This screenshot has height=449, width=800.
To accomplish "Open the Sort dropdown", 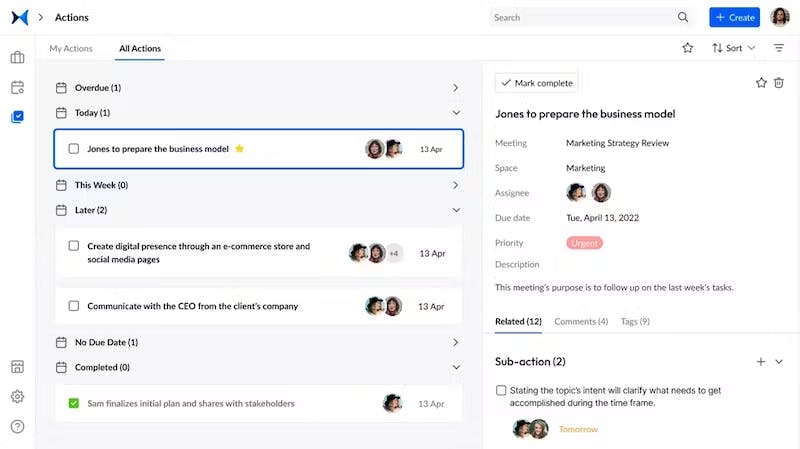I will tap(733, 48).
